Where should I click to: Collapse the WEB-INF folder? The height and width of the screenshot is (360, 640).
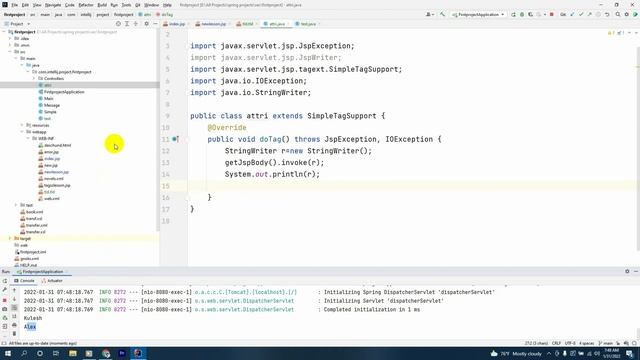click(x=28, y=138)
